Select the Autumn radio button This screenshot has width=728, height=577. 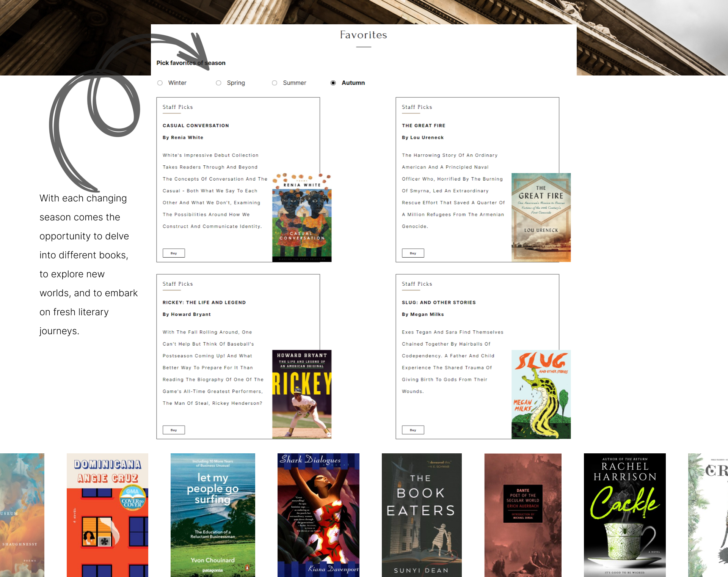(x=333, y=83)
